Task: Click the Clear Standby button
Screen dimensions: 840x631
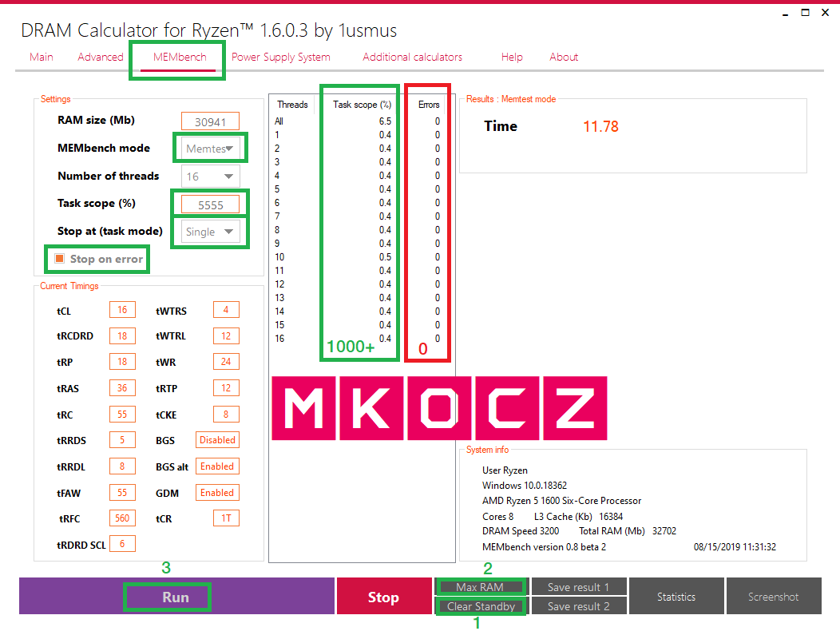Action: (x=481, y=606)
